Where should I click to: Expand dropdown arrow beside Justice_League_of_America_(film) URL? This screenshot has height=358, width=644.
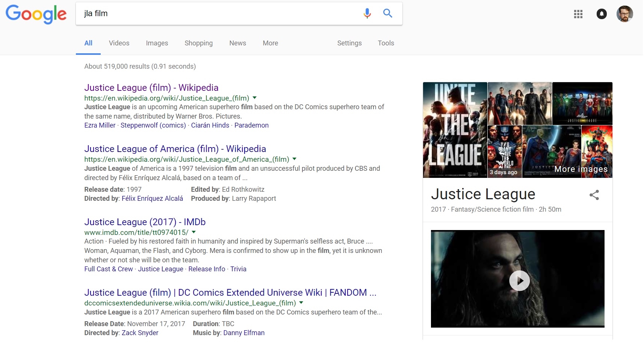(295, 159)
